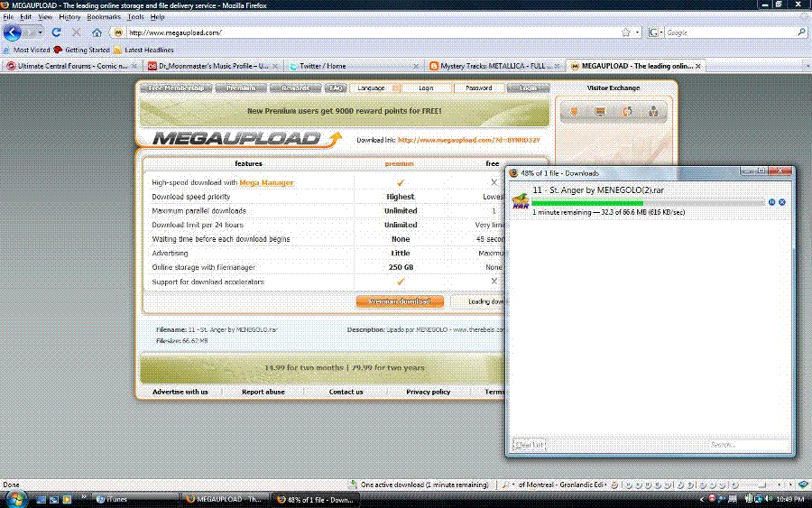Click the orange Premium download button
Screen dimensions: 812x508
(400, 301)
